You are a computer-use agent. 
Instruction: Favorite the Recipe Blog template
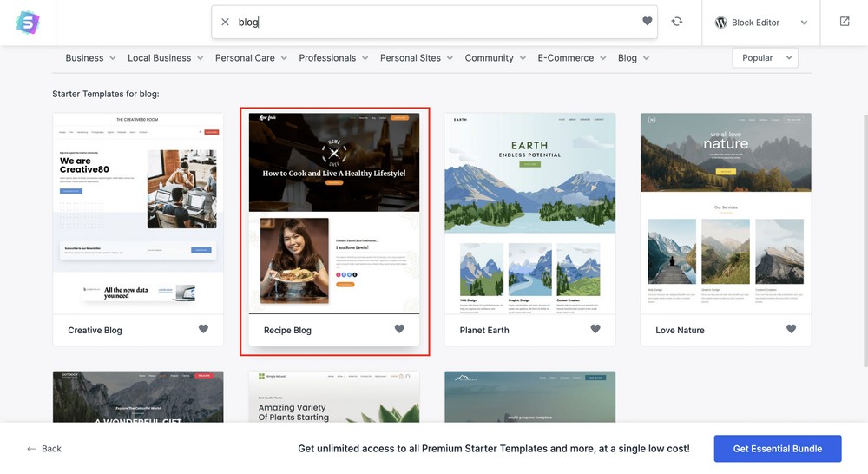pos(399,329)
